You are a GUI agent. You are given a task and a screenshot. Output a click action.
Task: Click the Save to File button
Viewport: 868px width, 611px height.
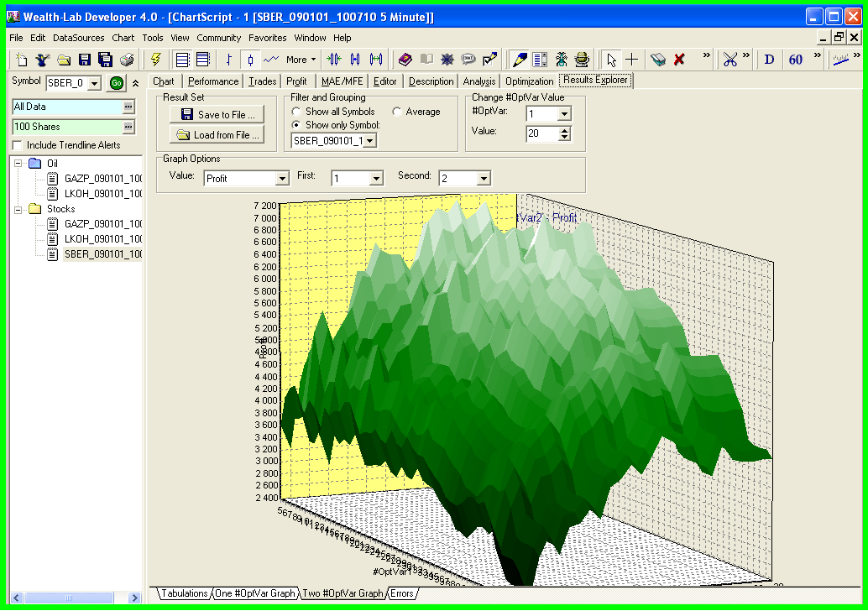point(217,115)
